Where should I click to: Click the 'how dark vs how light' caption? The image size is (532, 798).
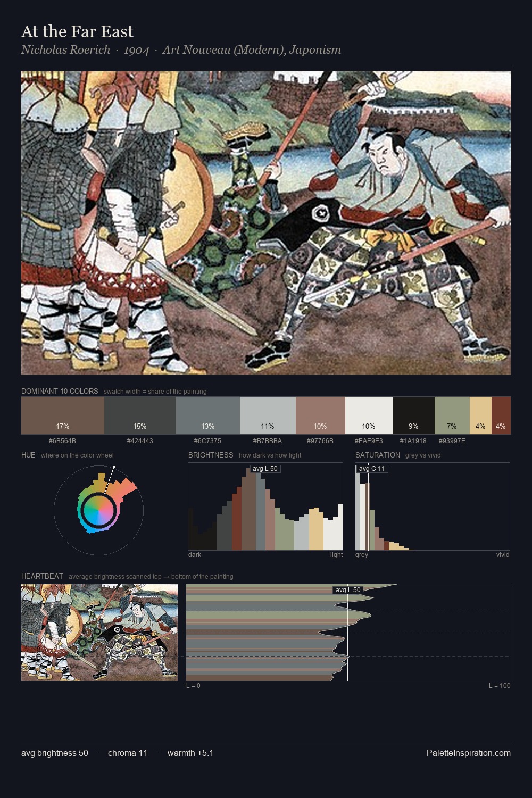point(270,455)
